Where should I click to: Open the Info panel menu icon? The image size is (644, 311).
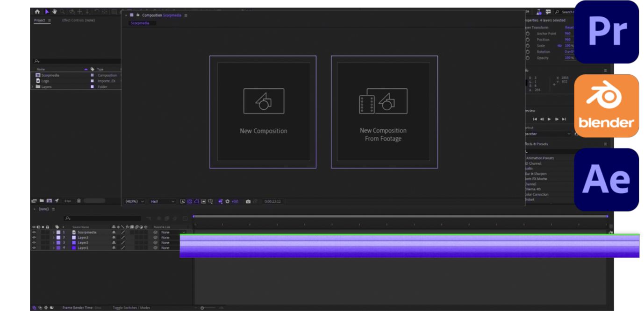pyautogui.click(x=605, y=71)
